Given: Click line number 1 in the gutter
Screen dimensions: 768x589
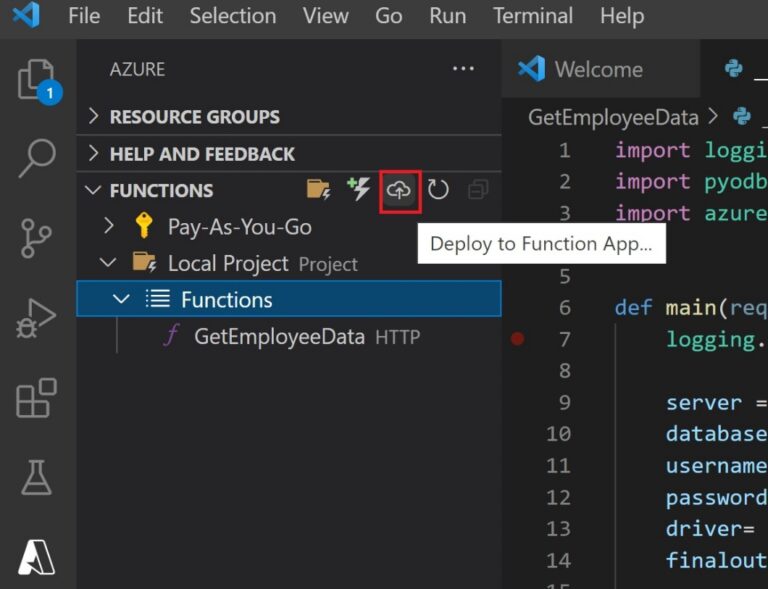Looking at the screenshot, I should [564, 150].
